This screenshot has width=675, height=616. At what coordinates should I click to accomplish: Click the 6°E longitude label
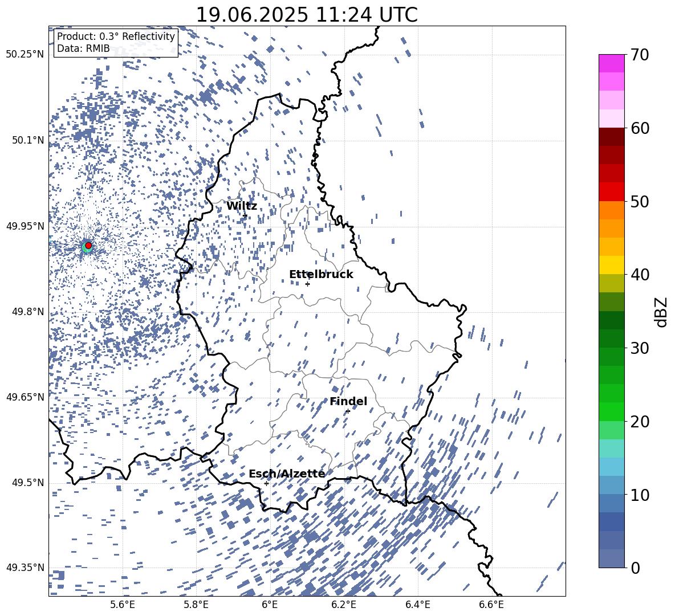click(x=270, y=605)
